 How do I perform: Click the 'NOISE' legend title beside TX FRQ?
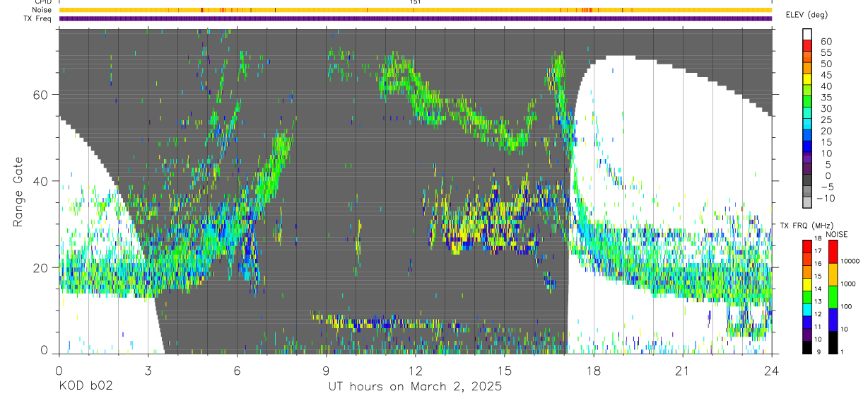coord(837,234)
